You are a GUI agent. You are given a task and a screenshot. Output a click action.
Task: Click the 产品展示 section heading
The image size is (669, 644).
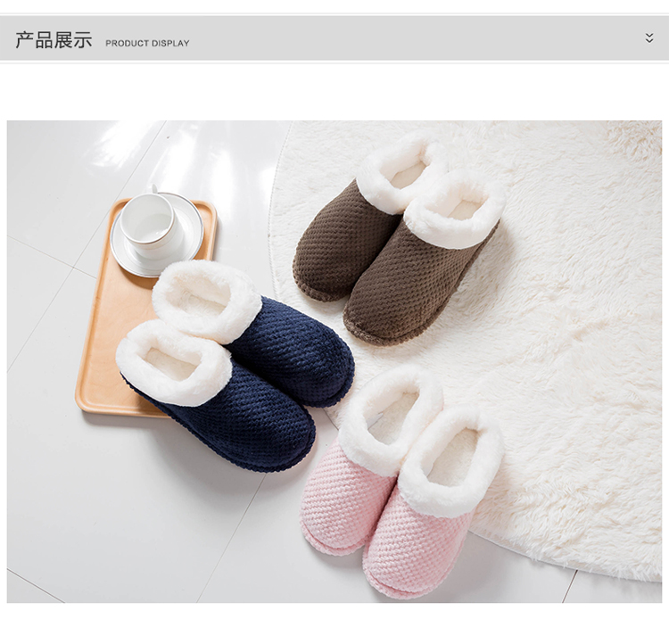pyautogui.click(x=54, y=40)
